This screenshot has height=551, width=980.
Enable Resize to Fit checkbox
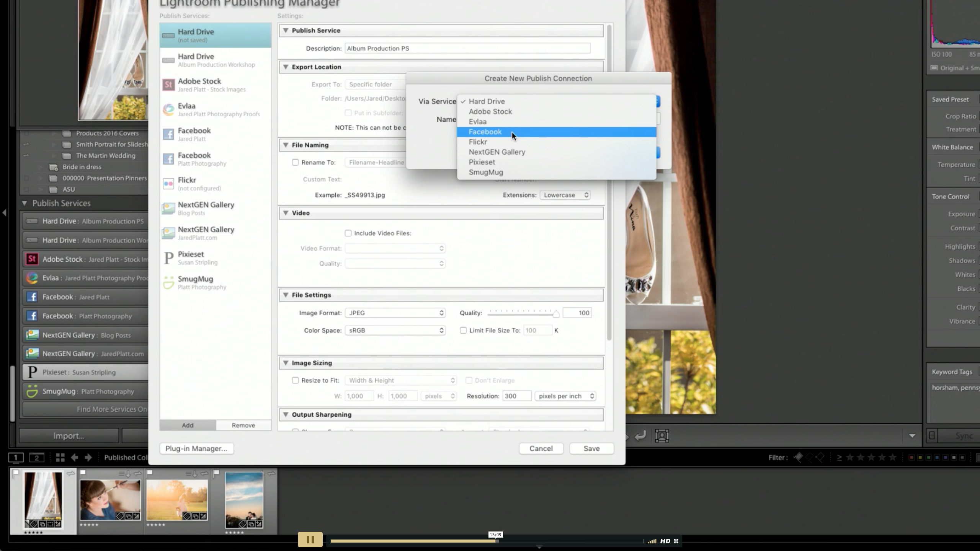pyautogui.click(x=295, y=380)
